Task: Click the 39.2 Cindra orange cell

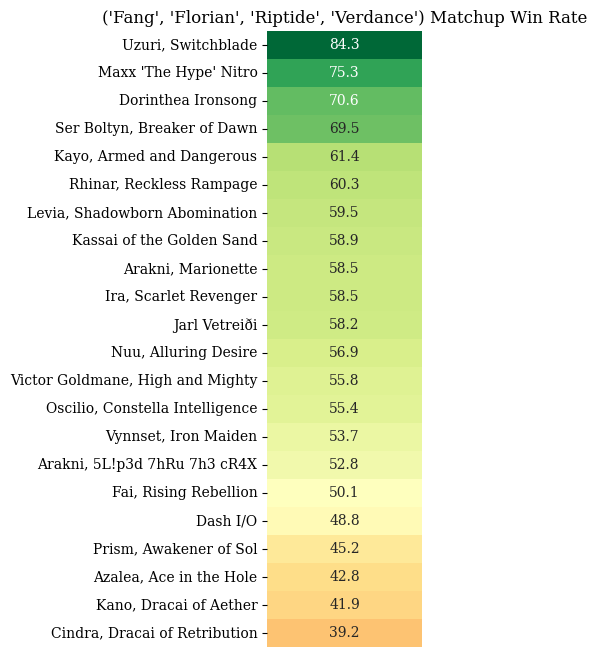Action: click(344, 633)
